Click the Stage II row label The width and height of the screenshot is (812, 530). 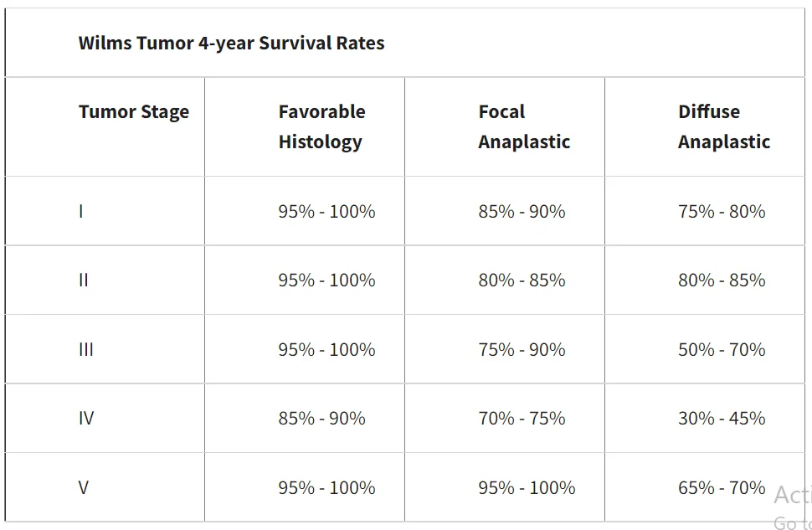click(83, 280)
